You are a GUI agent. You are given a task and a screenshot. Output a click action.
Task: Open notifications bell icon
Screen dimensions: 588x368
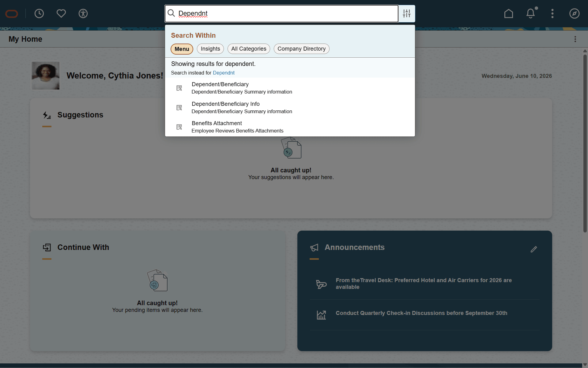pyautogui.click(x=531, y=13)
